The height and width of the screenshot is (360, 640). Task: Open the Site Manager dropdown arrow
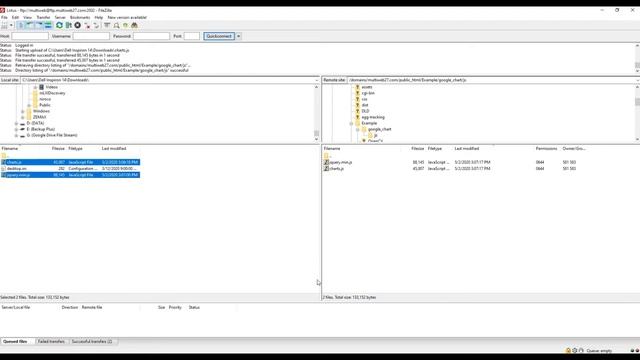click(x=11, y=25)
